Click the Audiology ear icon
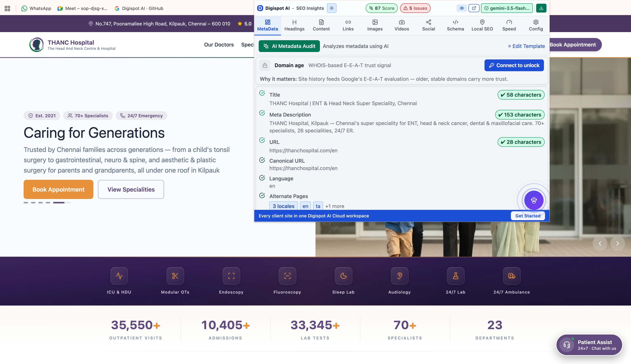 click(399, 276)
